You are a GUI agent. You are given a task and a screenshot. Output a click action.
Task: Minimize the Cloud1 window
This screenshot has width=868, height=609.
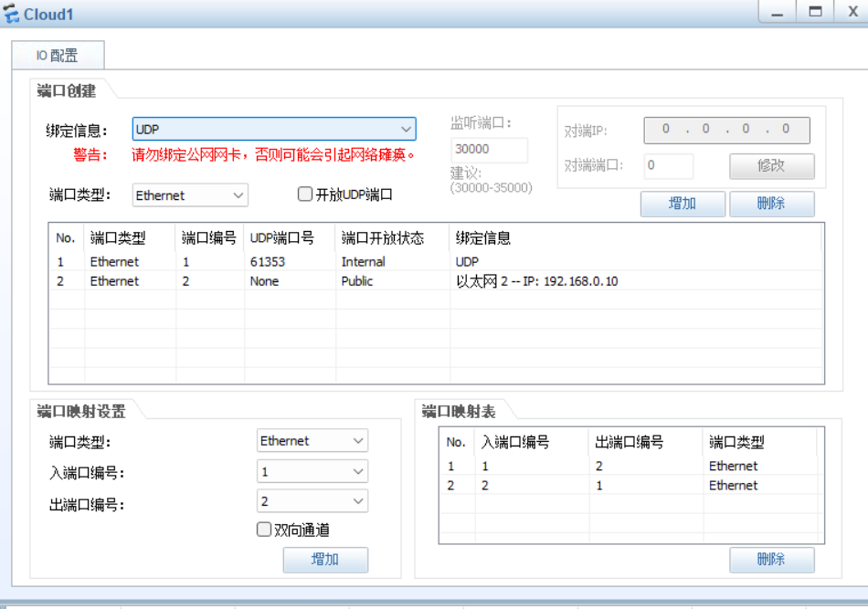(x=778, y=12)
